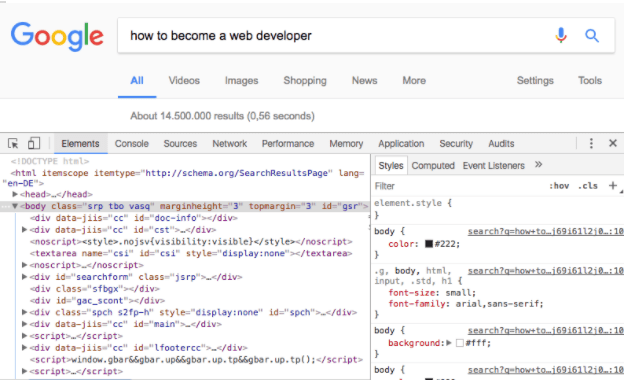638x380 pixels.
Task: Switch to the Elements panel tab
Action: (x=80, y=144)
